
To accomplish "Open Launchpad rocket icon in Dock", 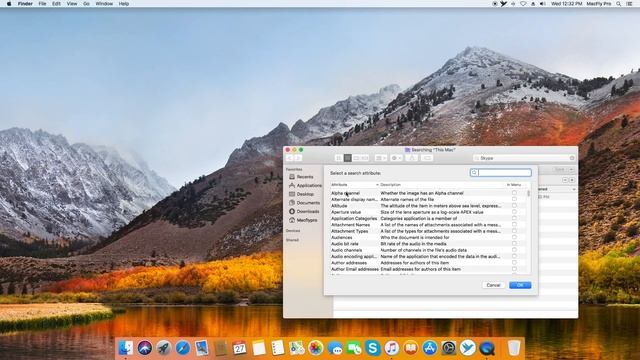I will (164, 348).
